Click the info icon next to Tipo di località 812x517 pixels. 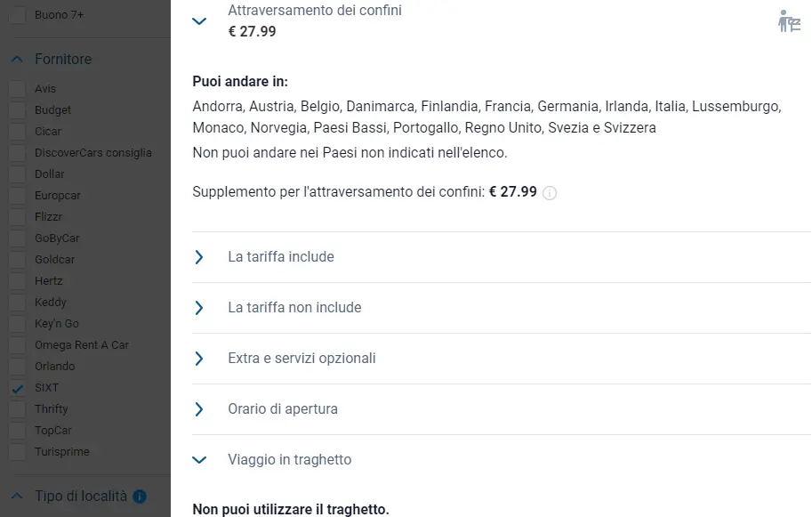click(140, 497)
